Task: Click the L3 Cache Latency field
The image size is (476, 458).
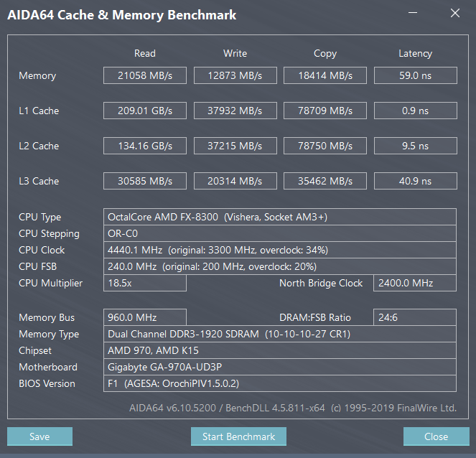Action: coord(415,181)
